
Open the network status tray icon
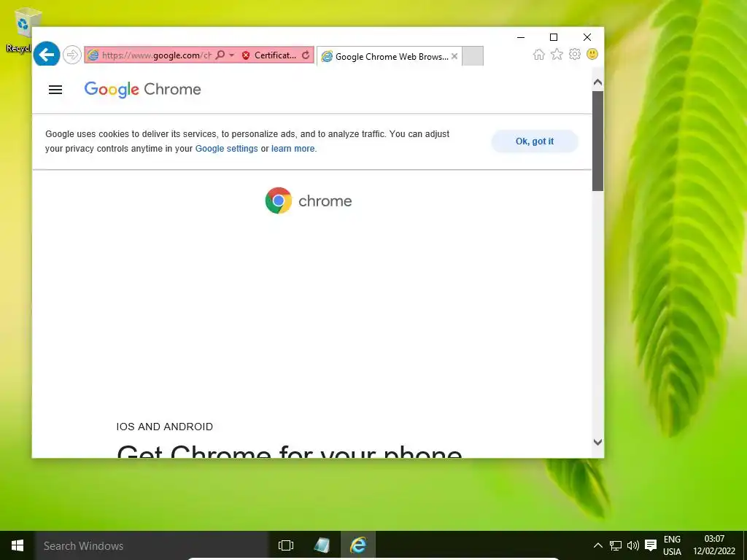coord(616,545)
